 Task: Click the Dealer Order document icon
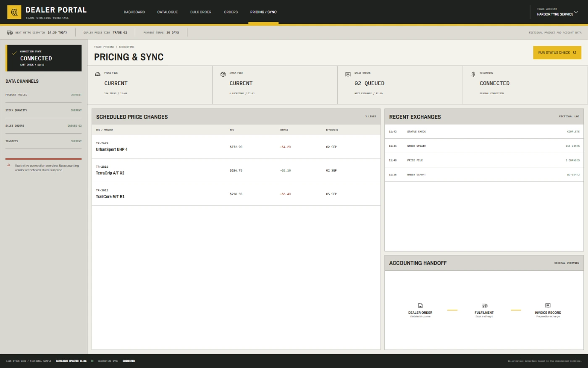tap(420, 305)
